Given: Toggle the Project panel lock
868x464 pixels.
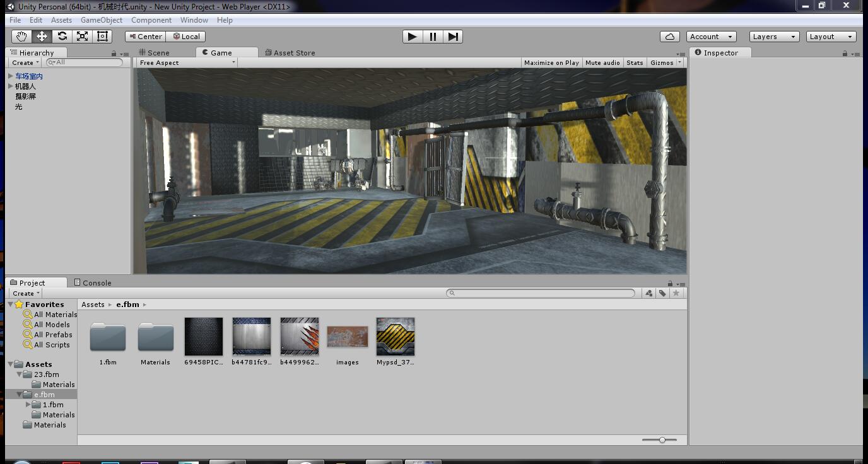Looking at the screenshot, I should point(670,284).
